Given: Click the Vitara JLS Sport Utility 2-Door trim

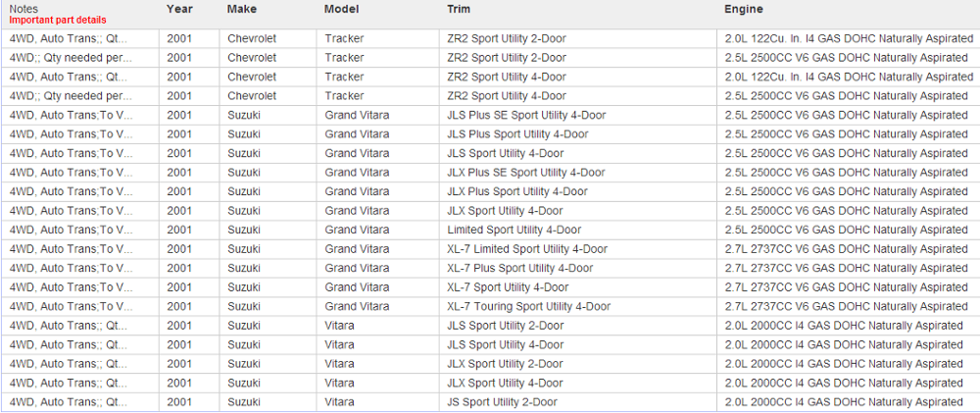Looking at the screenshot, I should click(x=505, y=326).
